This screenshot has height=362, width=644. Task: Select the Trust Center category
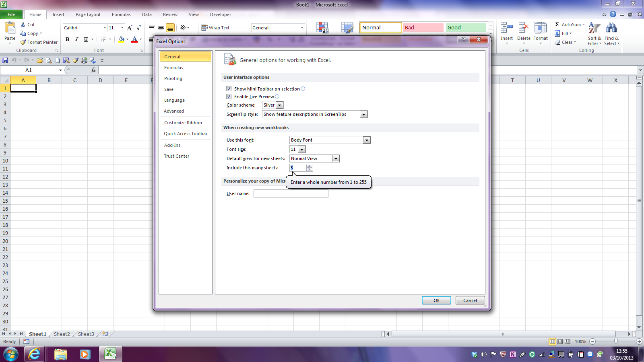[176, 156]
